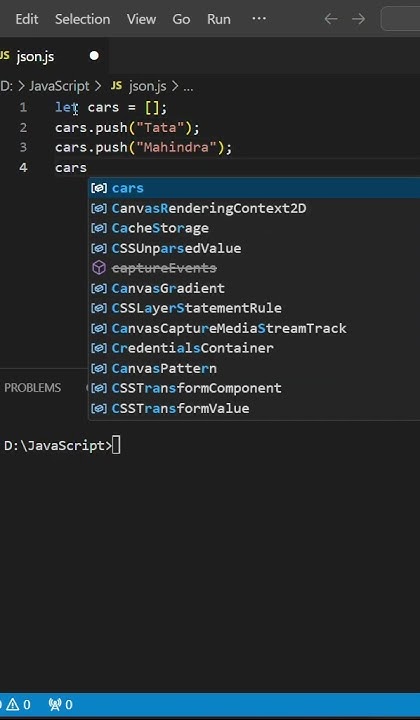420x720 pixels.
Task: Click the JavaScript folder breadcrumb
Action: click(59, 86)
